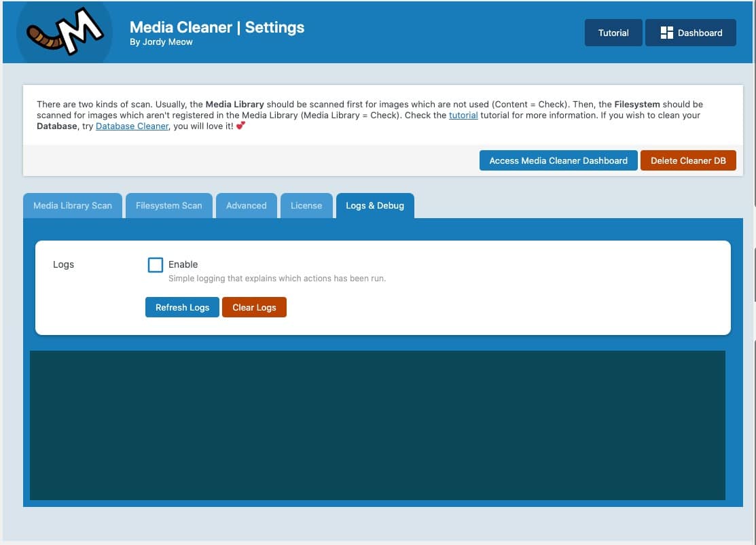The image size is (756, 545).
Task: Follow the tutorial hyperlink in description
Action: (463, 116)
